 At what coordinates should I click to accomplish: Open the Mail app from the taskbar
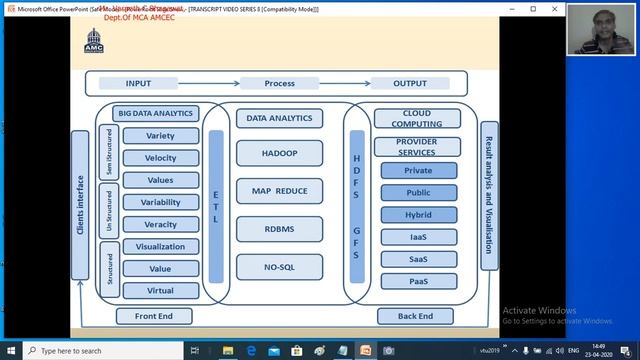(274, 351)
